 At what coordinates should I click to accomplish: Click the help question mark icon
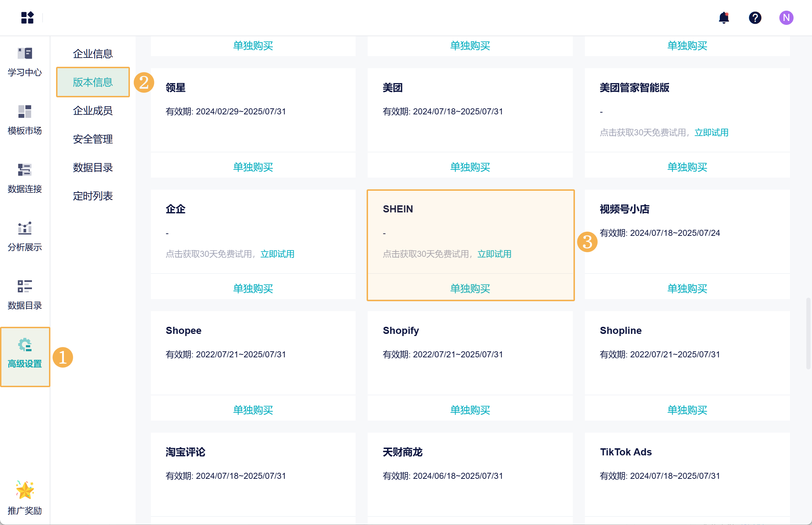[x=755, y=17]
